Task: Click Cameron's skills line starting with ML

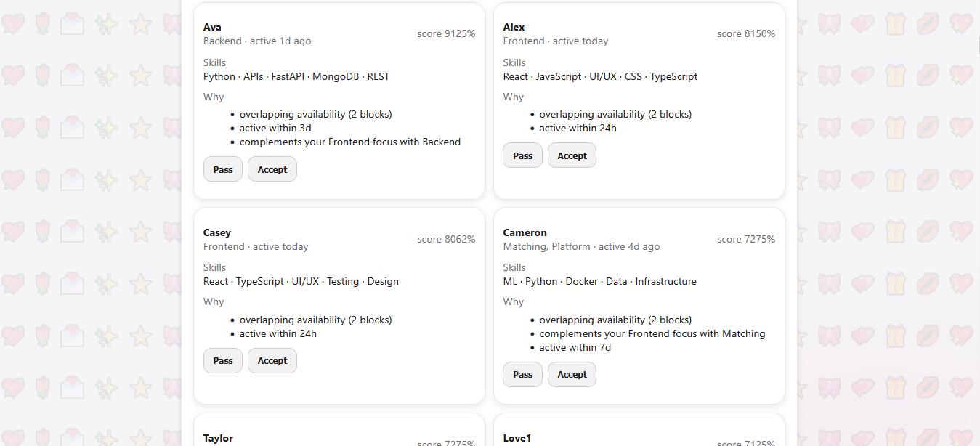Action: (x=599, y=281)
